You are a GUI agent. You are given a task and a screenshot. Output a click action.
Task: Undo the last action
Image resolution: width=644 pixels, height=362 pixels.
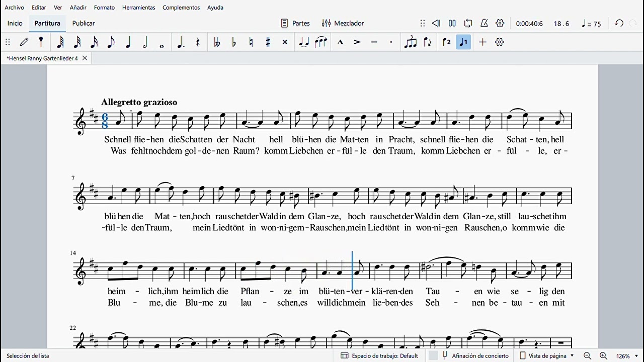click(619, 23)
